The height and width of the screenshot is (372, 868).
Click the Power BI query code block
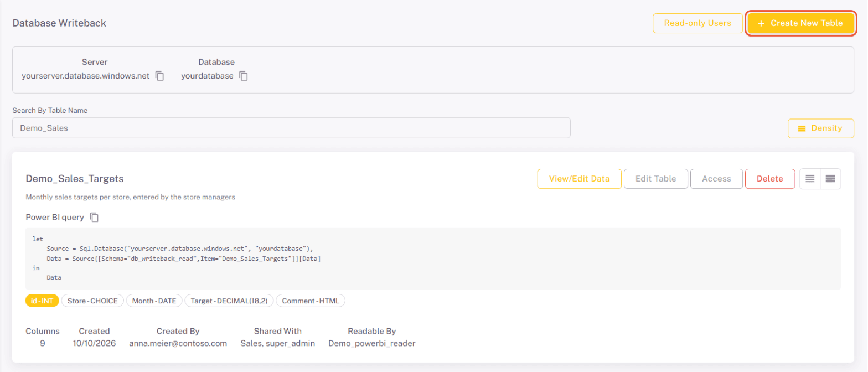pos(433,258)
